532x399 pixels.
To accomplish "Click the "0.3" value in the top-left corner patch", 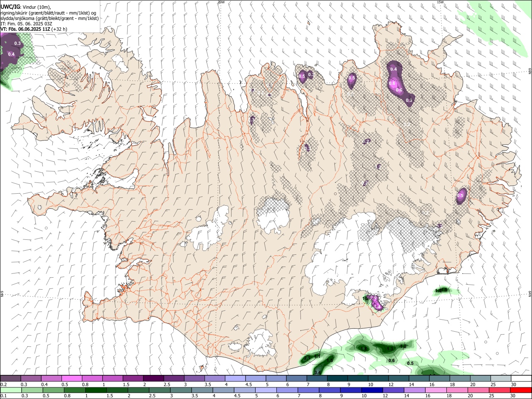I will pos(17,43).
